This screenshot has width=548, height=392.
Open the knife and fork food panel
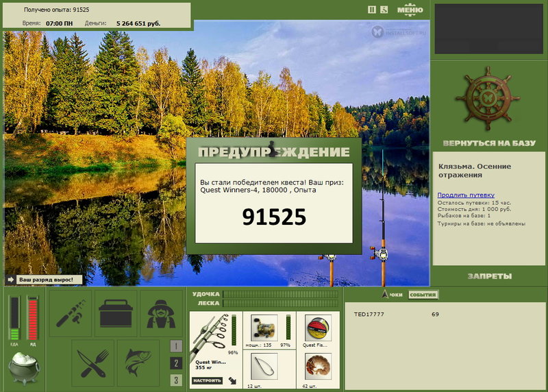pyautogui.click(x=93, y=363)
